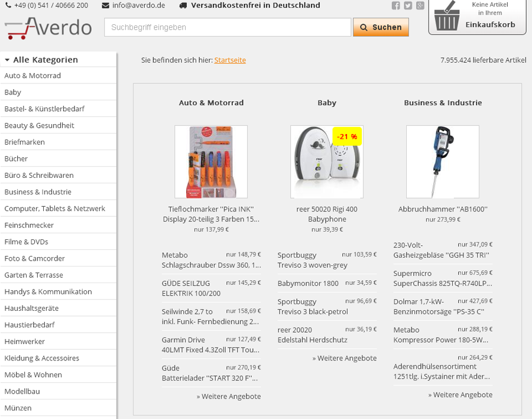
Task: Click the Averdo logo
Action: pyautogui.click(x=48, y=28)
